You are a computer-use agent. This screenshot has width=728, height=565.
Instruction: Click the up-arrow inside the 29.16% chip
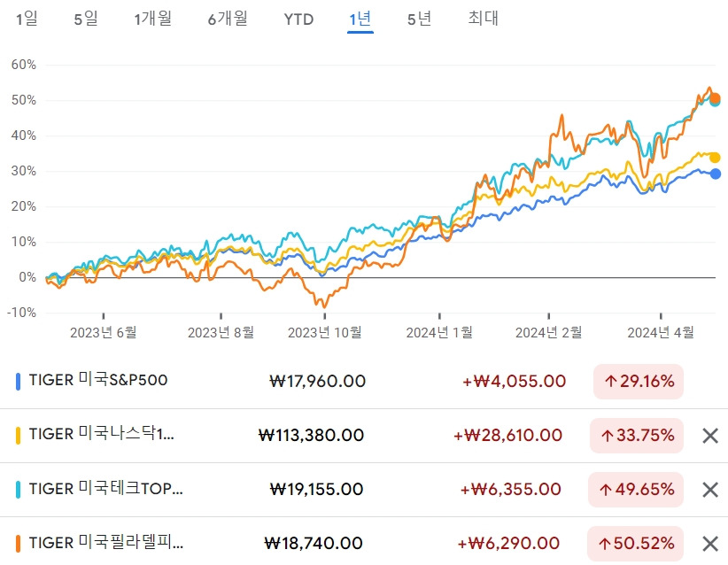point(611,382)
